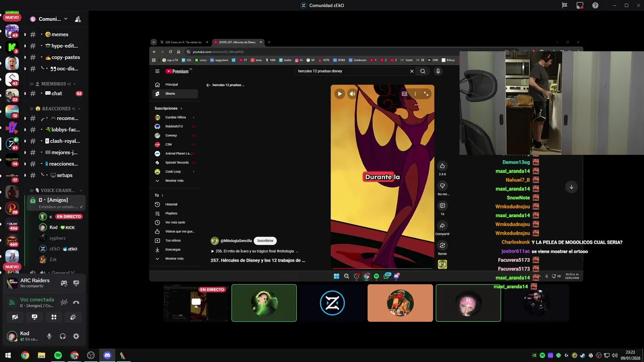
Task: Toggle dislike thumbs-down labeled No me
Action: coord(442,186)
